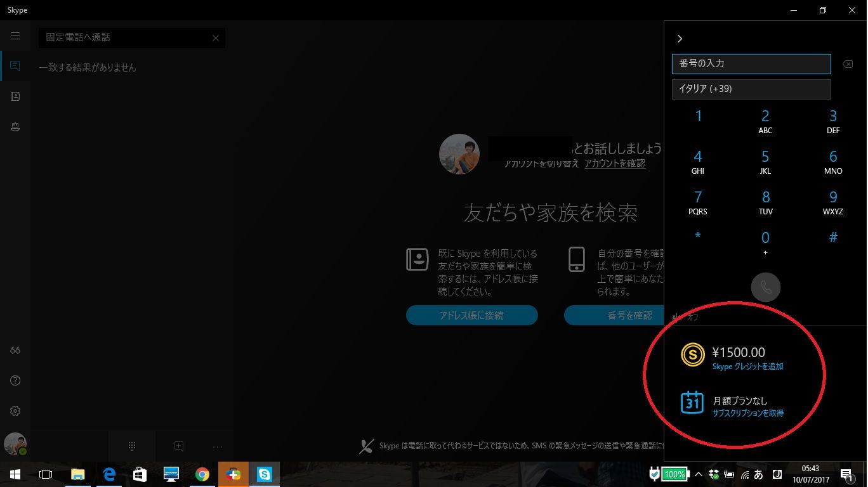Tap dial pad key 4 GHI
The height and width of the screenshot is (487, 868).
coord(698,162)
